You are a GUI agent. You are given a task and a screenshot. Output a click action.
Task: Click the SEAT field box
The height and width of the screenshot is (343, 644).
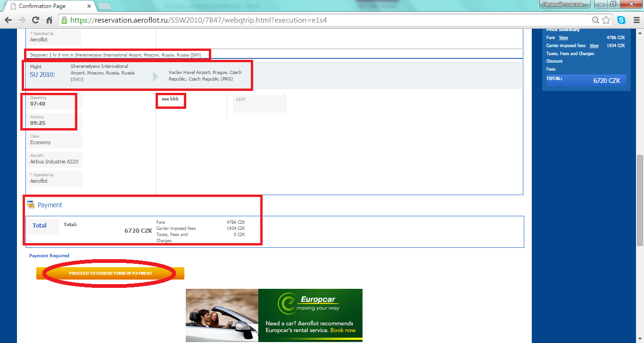pos(260,104)
